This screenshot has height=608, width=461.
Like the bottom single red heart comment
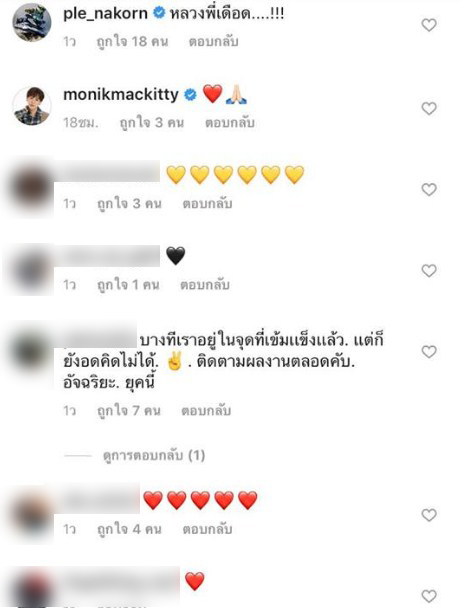429,596
